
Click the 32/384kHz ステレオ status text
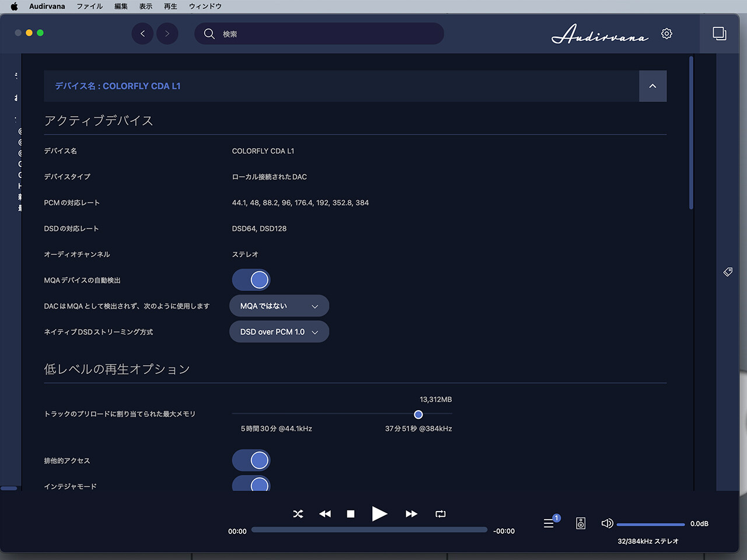coord(648,541)
